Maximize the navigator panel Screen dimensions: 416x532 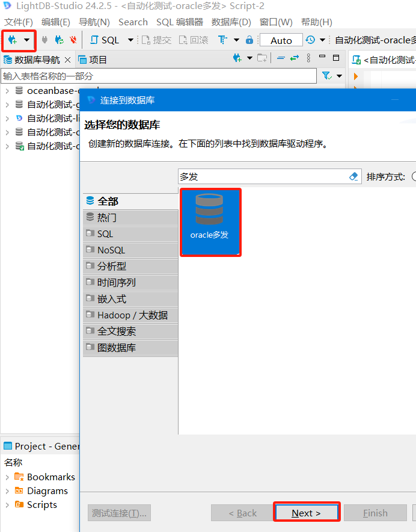[x=336, y=58]
